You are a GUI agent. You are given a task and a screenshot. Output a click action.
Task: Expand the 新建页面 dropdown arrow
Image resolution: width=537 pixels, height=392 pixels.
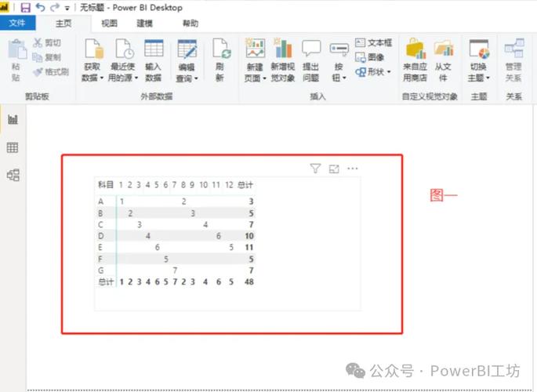[x=264, y=78]
